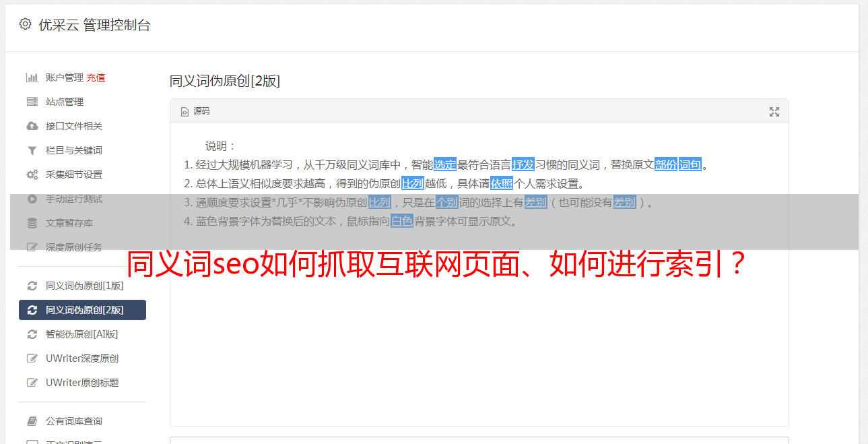This screenshot has height=444, width=868.
Task: Click the gear icon beside 优采云 管理控制台
Action: [25, 25]
